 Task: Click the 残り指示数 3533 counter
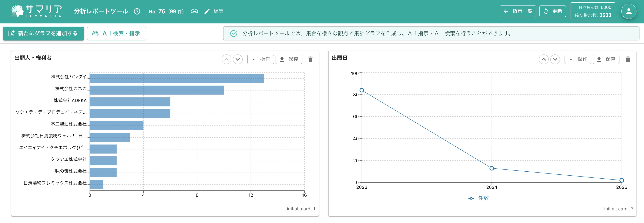point(593,15)
